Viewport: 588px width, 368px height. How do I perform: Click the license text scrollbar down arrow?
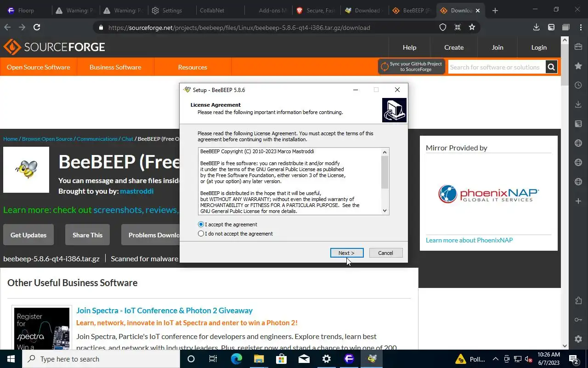[385, 211]
